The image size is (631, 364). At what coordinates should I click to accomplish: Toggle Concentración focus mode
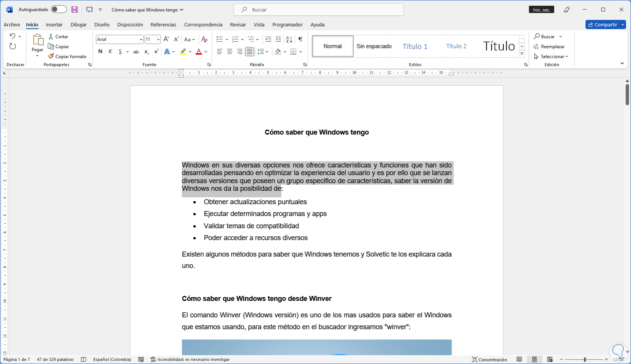click(x=490, y=359)
